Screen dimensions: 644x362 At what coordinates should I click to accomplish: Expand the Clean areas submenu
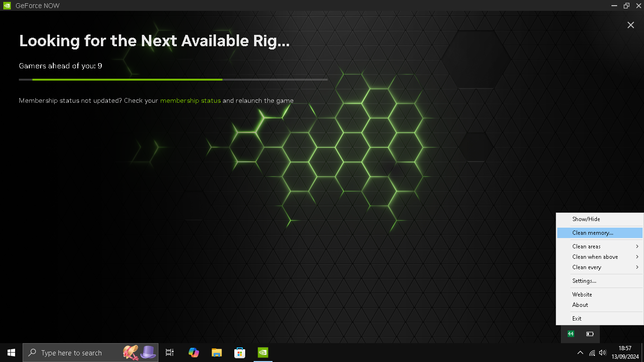[x=600, y=247]
